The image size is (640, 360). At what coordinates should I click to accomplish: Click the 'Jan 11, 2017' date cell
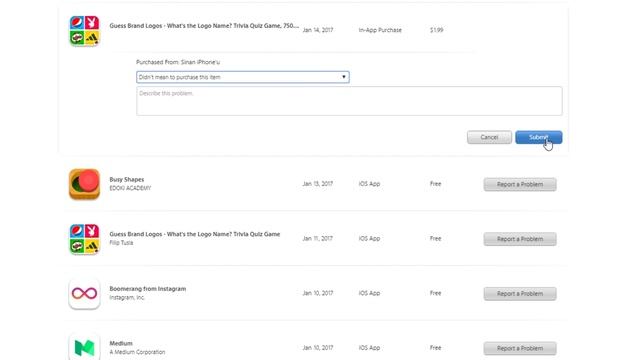[x=318, y=238]
